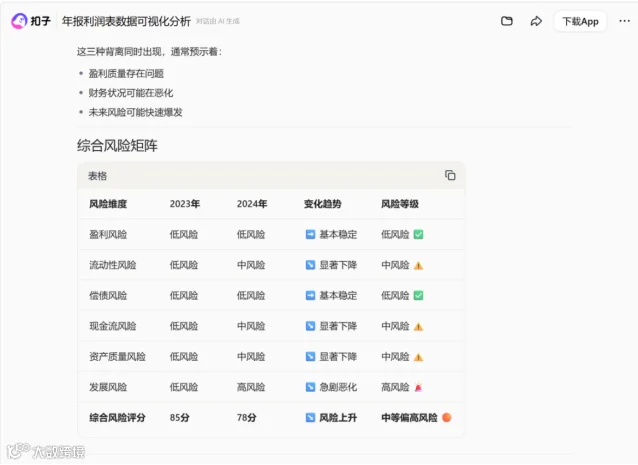Click the 盈利风险 row label
The image size is (638, 465).
coord(108,234)
